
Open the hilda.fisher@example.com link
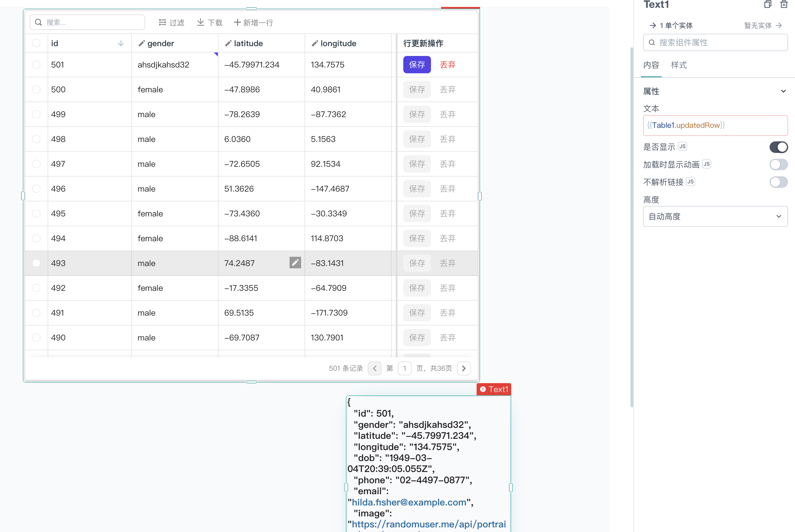point(409,502)
